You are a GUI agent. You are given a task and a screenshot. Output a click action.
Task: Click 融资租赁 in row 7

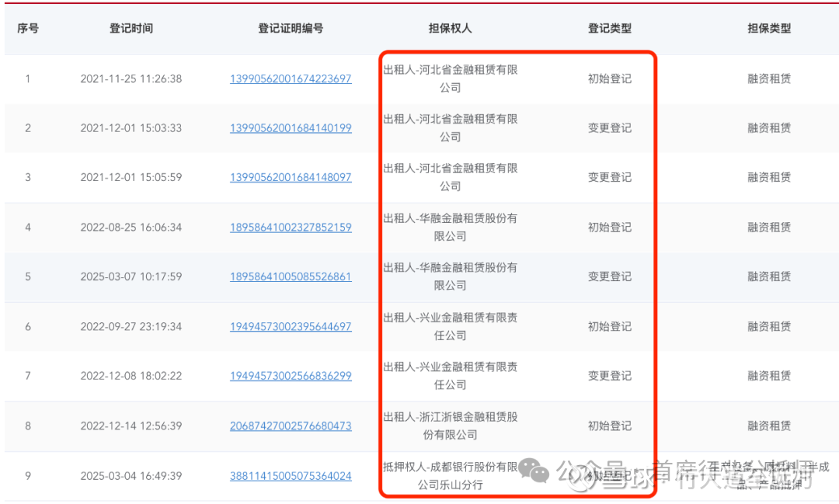pos(769,376)
